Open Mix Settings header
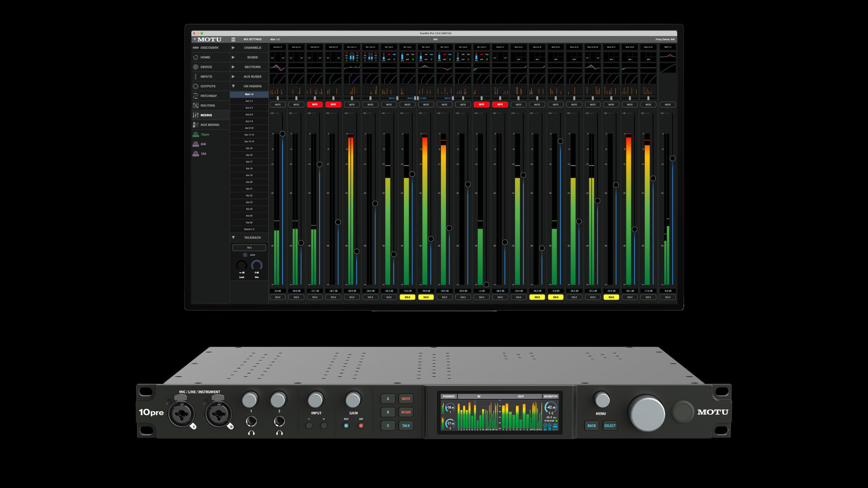Image resolution: width=868 pixels, height=488 pixels. coord(252,39)
